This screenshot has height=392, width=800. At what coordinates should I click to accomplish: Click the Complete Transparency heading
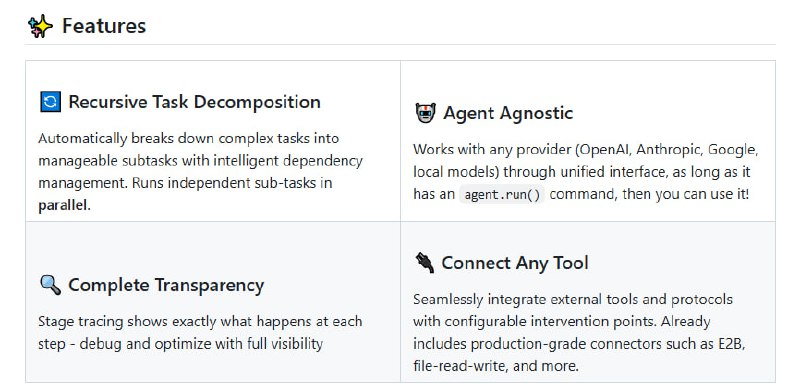[x=166, y=285]
